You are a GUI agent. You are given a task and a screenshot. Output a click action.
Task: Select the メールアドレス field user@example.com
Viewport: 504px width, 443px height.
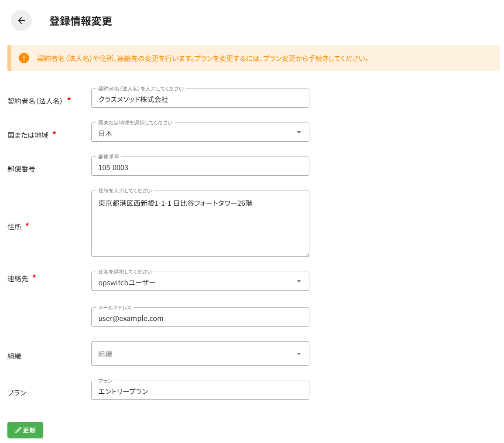point(200,318)
